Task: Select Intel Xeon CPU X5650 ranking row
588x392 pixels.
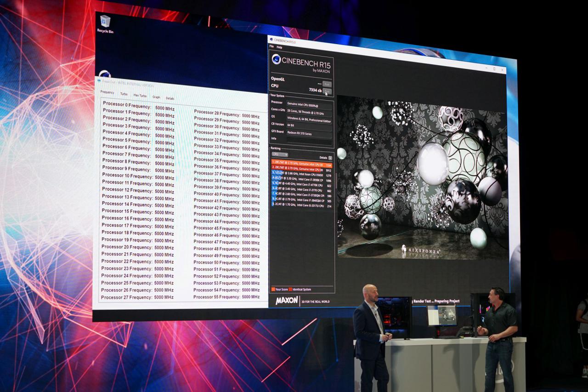Action: click(x=301, y=175)
